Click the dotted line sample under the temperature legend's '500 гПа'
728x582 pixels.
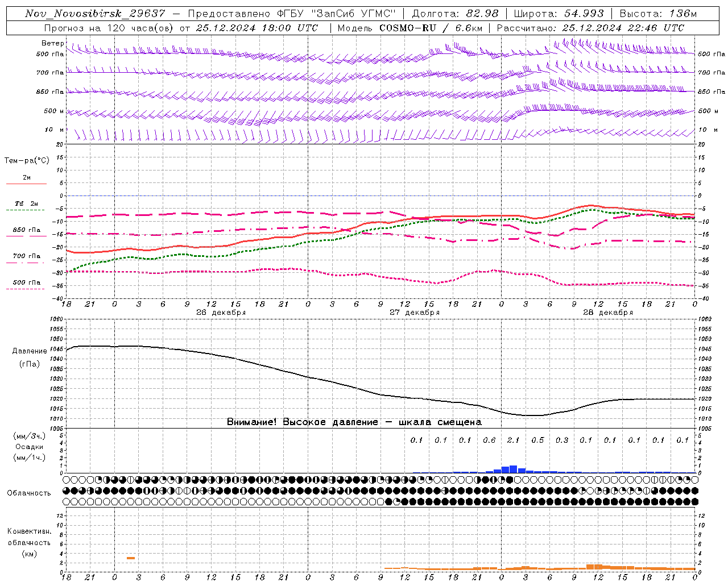click(26, 289)
